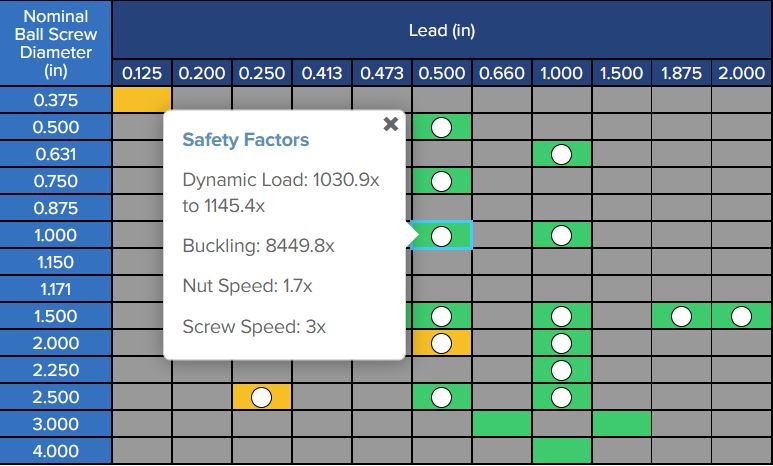Choose the 2.500 diameter, 0.500 lead circle
Screen dimensions: 773x466
click(x=441, y=397)
